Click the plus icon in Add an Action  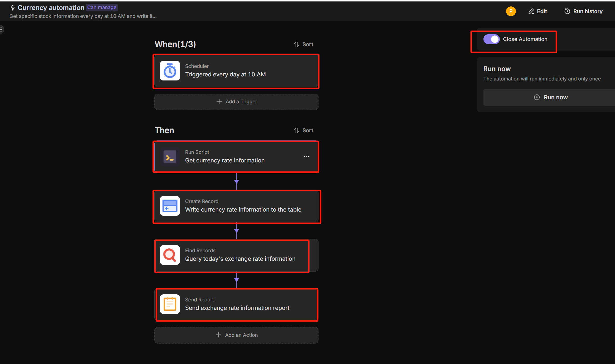(219, 335)
